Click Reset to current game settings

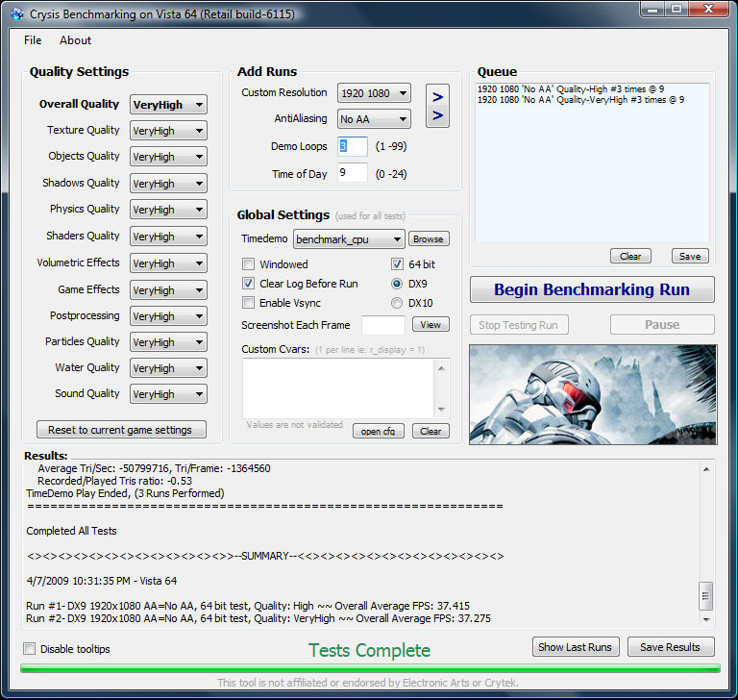pos(121,430)
